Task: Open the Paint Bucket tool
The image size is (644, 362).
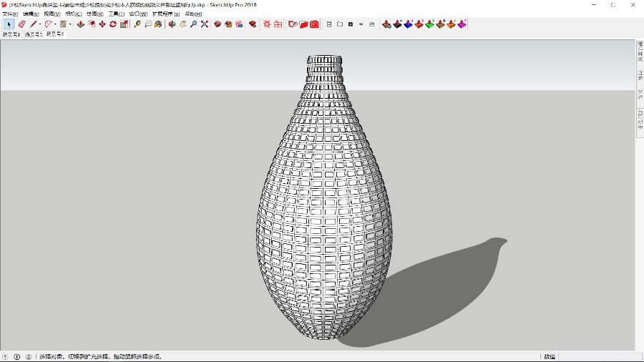Action: [158, 24]
